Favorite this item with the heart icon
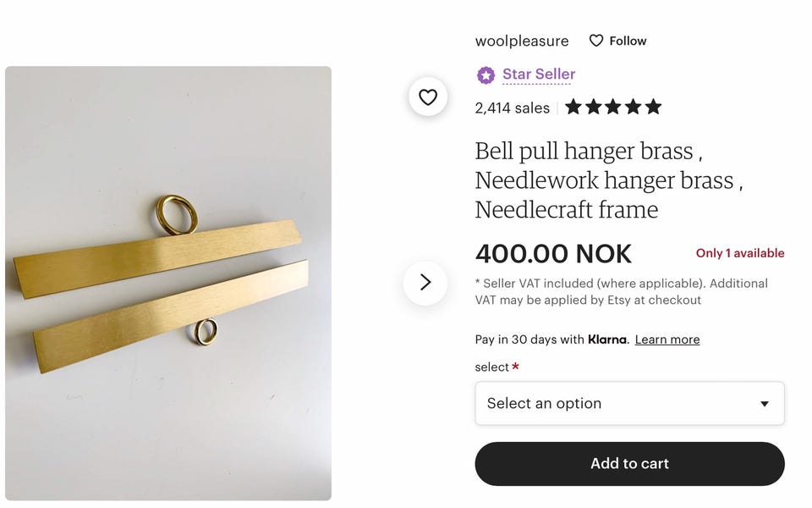Screen dimensions: 812x508 (x=428, y=97)
